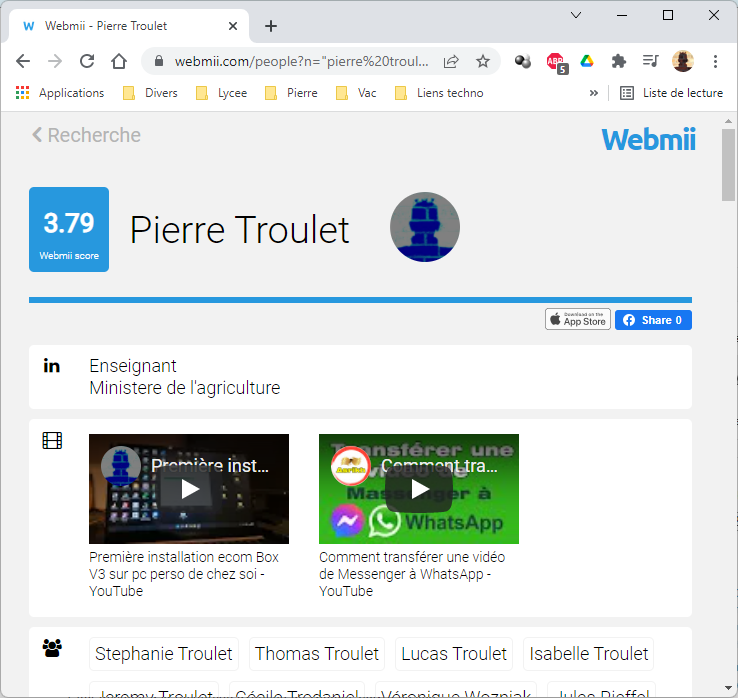
Task: Show the hidden bookmarks chevron
Action: (594, 93)
